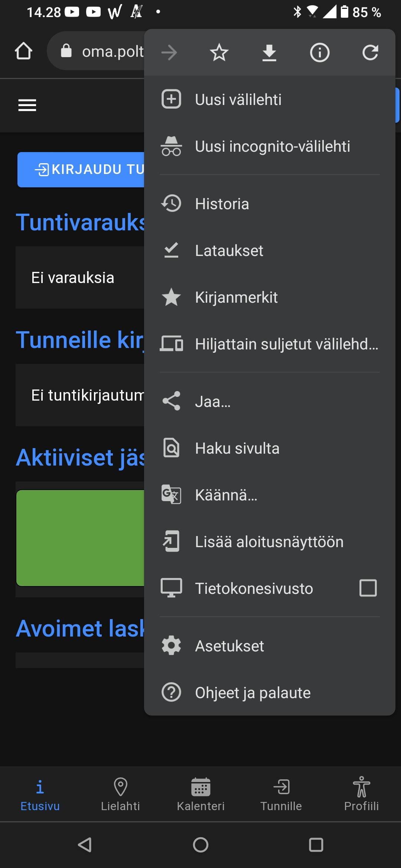Image resolution: width=401 pixels, height=868 pixels.
Task: Select Uusi incognito-välilehti
Action: tap(272, 146)
